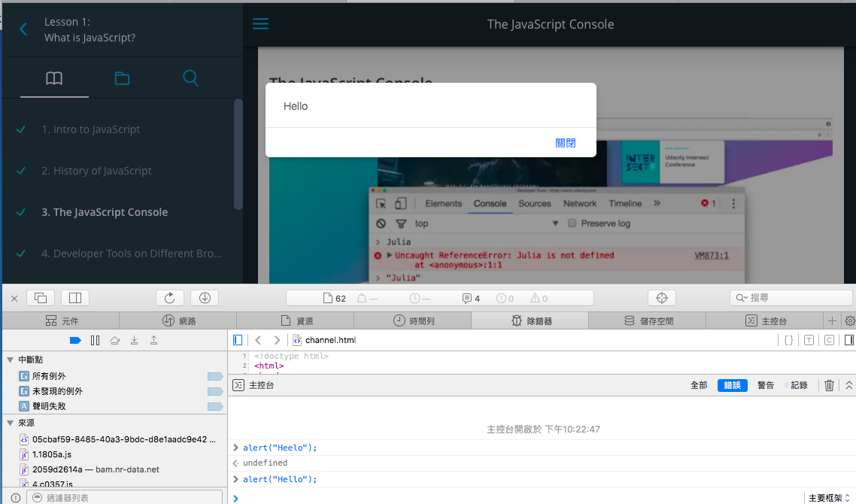The height and width of the screenshot is (504, 856).
Task: Collapse the 中斷點 section
Action: [x=10, y=360]
